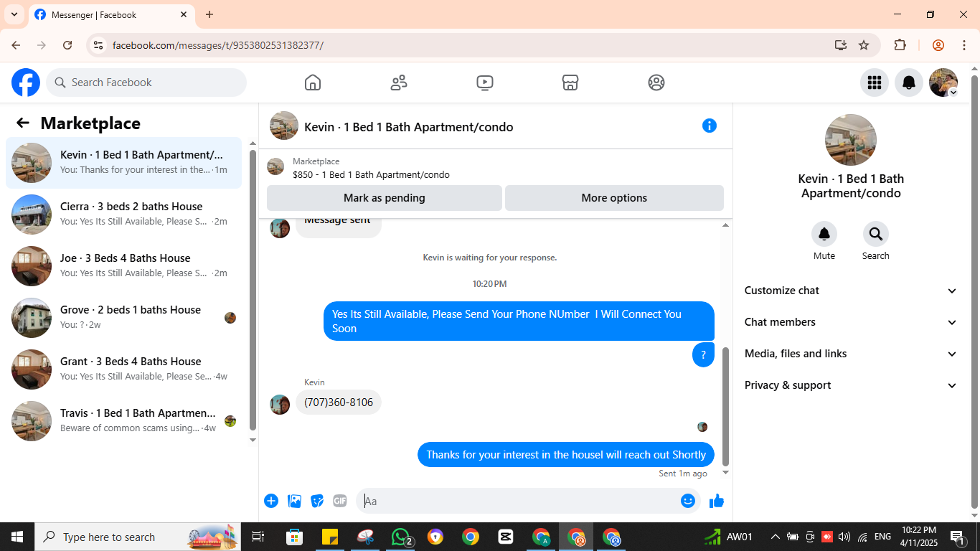Viewport: 980px width, 551px height.
Task: Click the Windows Start button
Action: (x=17, y=537)
